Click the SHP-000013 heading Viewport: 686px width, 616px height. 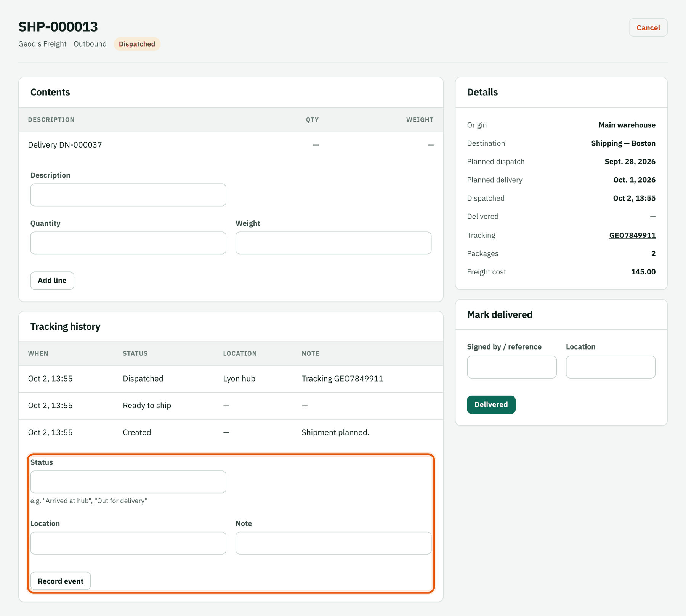[x=58, y=27]
